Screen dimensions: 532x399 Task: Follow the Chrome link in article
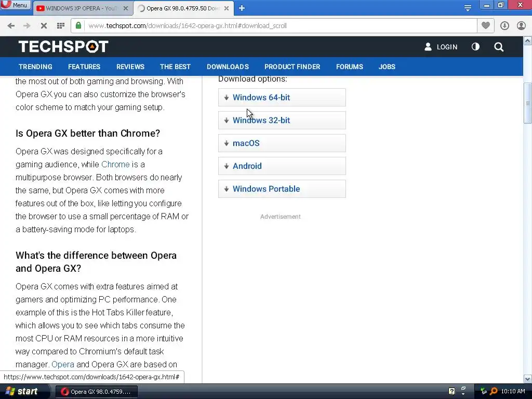pos(115,164)
